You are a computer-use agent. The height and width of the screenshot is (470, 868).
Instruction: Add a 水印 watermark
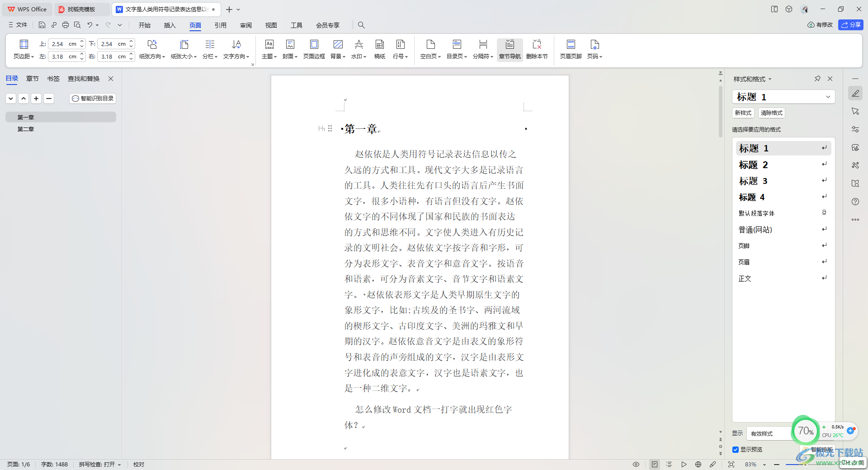359,49
